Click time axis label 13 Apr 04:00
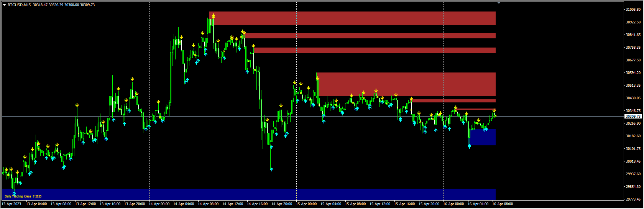The image size is (644, 209). (36, 204)
